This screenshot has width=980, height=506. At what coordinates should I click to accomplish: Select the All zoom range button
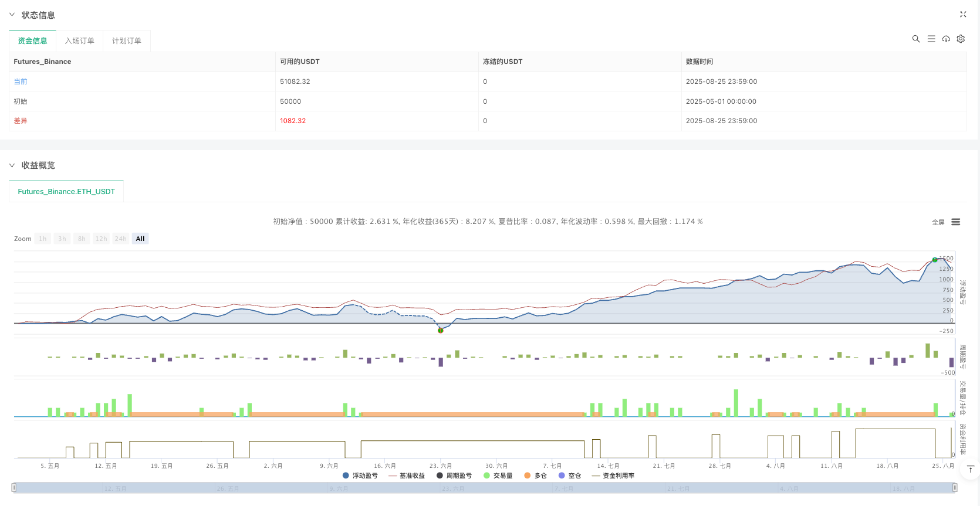pyautogui.click(x=140, y=239)
